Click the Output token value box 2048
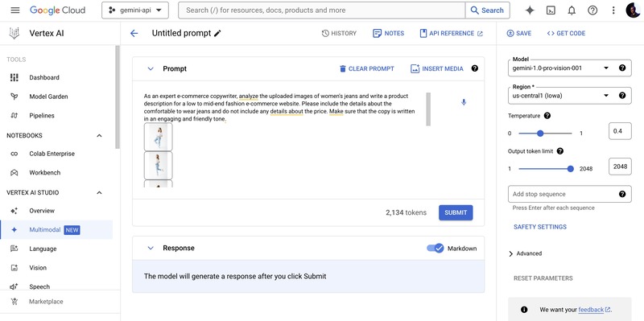 [620, 167]
